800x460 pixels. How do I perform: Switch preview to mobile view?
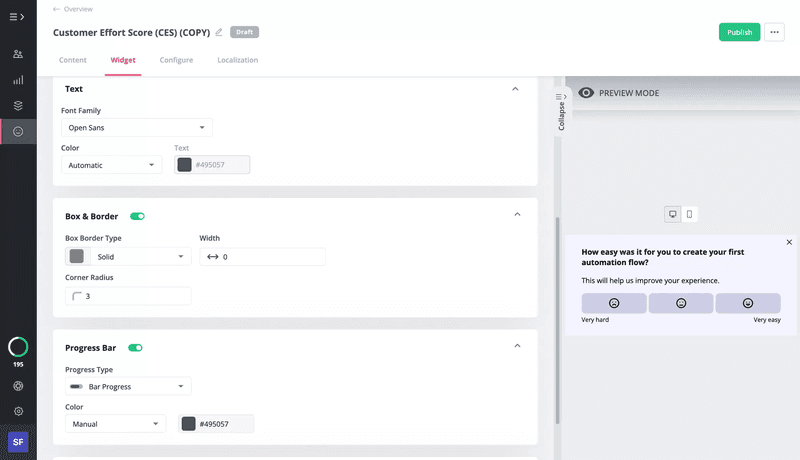[x=689, y=214]
